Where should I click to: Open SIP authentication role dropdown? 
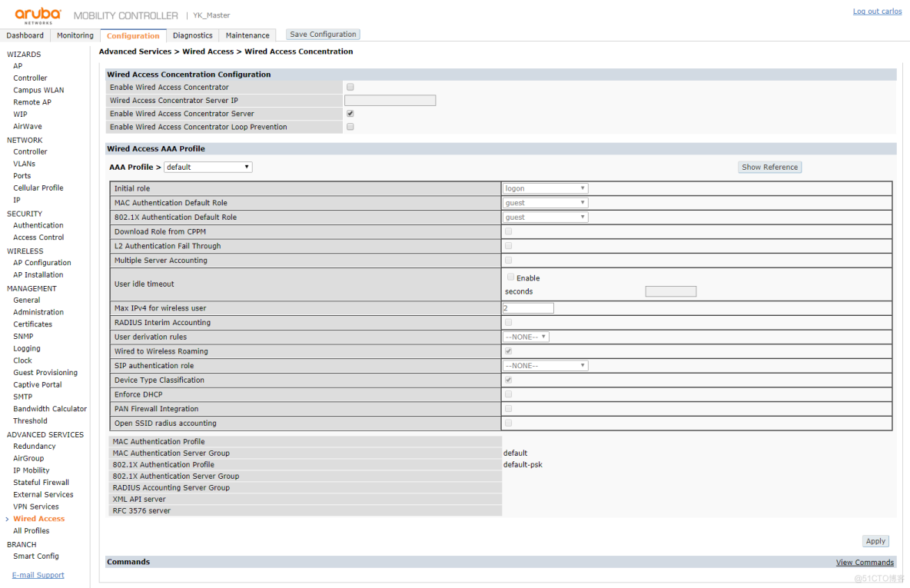545,366
